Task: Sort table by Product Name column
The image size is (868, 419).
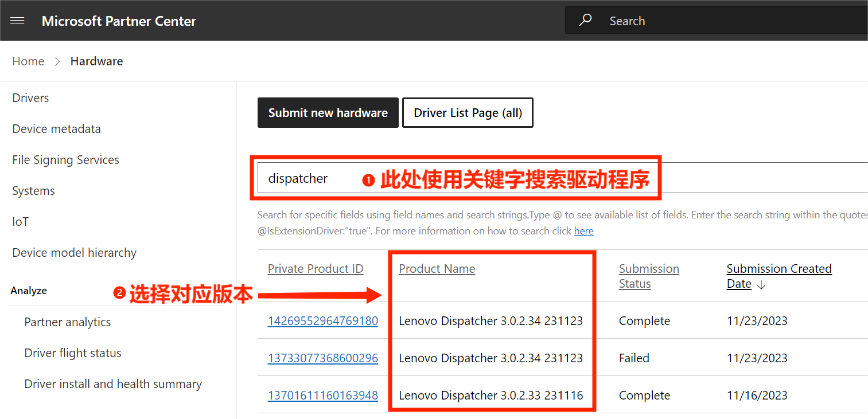Action: 437,269
